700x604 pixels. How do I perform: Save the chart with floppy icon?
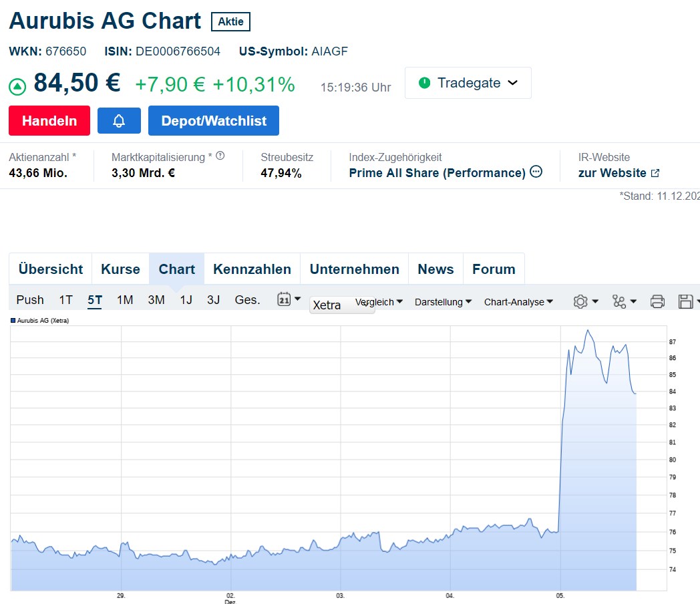click(x=688, y=301)
